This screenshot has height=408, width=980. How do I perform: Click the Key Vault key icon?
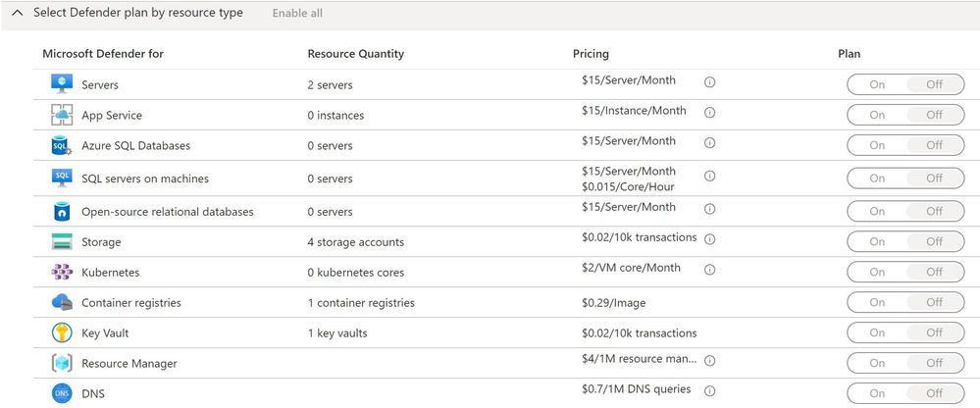click(x=62, y=333)
